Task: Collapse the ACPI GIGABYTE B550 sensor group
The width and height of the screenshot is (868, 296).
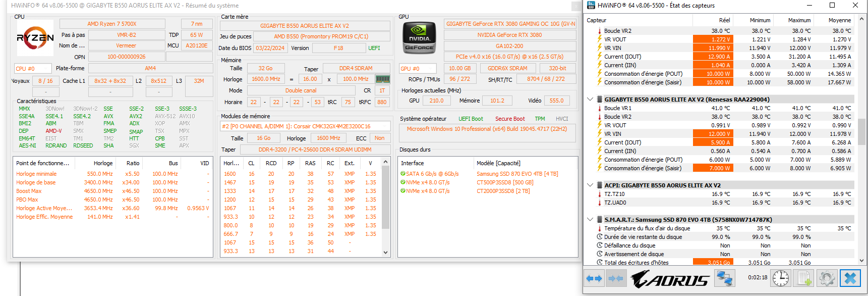Action: 590,185
